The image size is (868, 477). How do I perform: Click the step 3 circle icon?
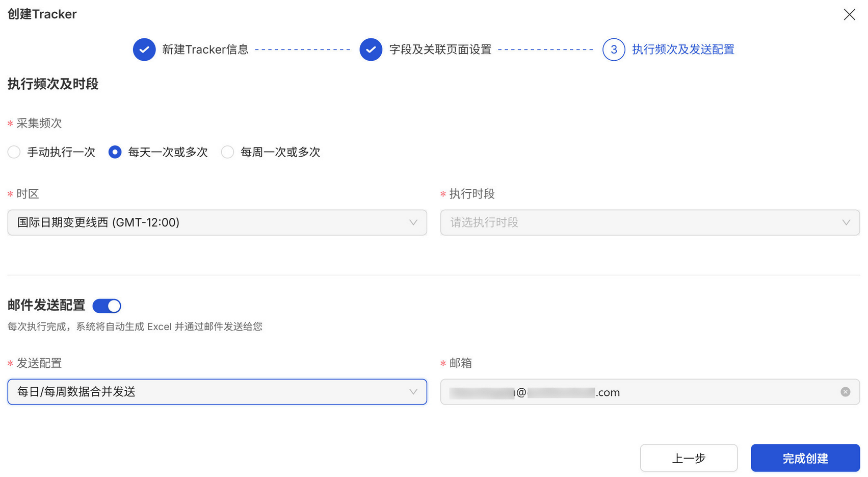pyautogui.click(x=614, y=49)
